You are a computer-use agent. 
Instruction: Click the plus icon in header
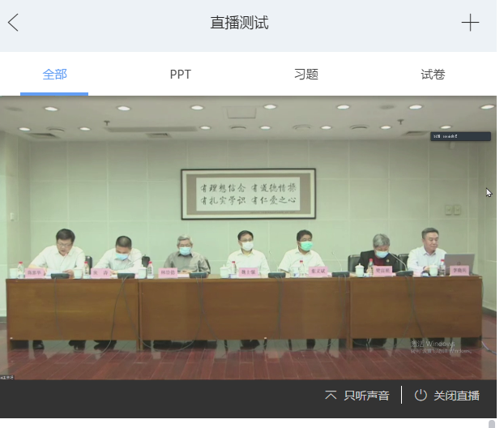(x=470, y=23)
